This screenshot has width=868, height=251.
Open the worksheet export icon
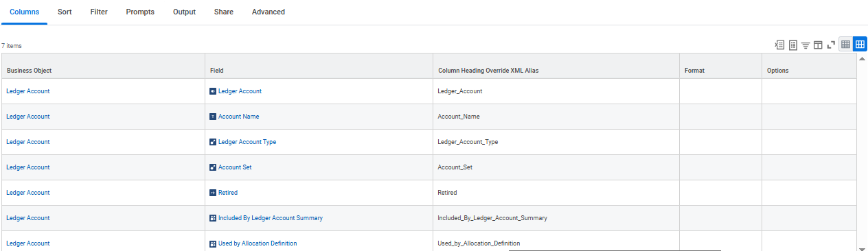point(793,45)
